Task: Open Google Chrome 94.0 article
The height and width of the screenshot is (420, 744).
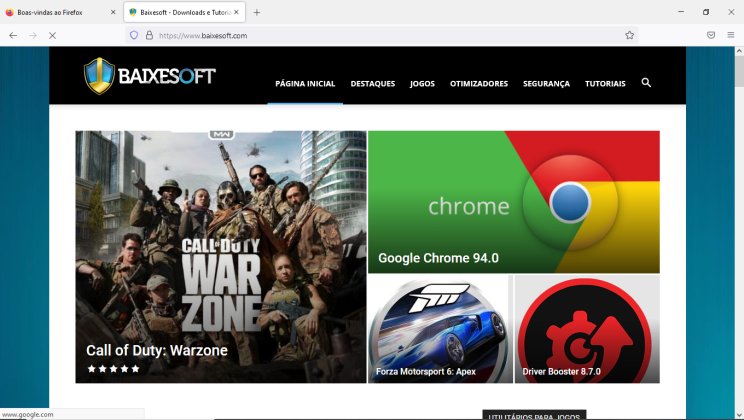Action: pyautogui.click(x=513, y=202)
